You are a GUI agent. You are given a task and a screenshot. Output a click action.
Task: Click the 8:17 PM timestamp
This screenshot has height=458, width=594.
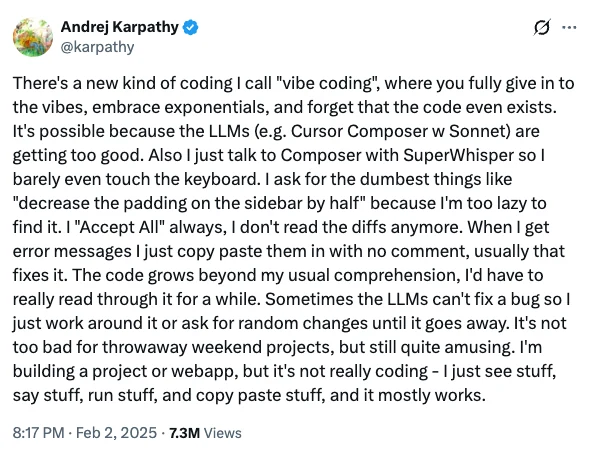tap(38, 433)
